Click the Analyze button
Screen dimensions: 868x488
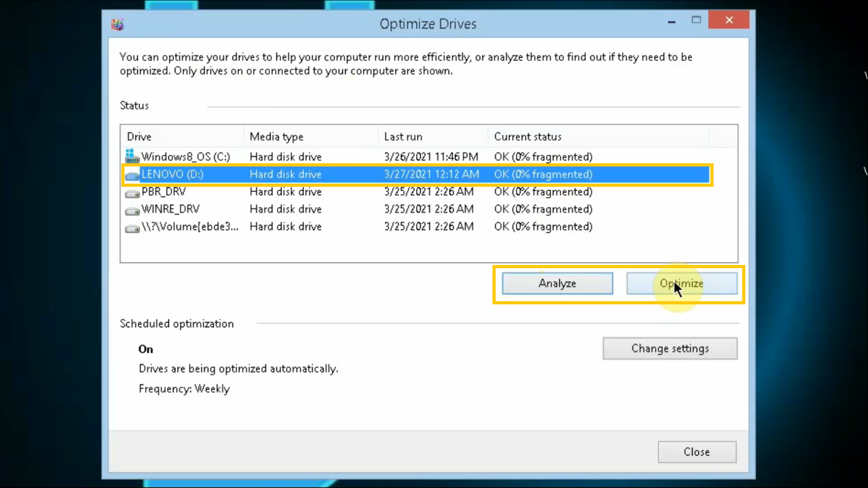[557, 283]
